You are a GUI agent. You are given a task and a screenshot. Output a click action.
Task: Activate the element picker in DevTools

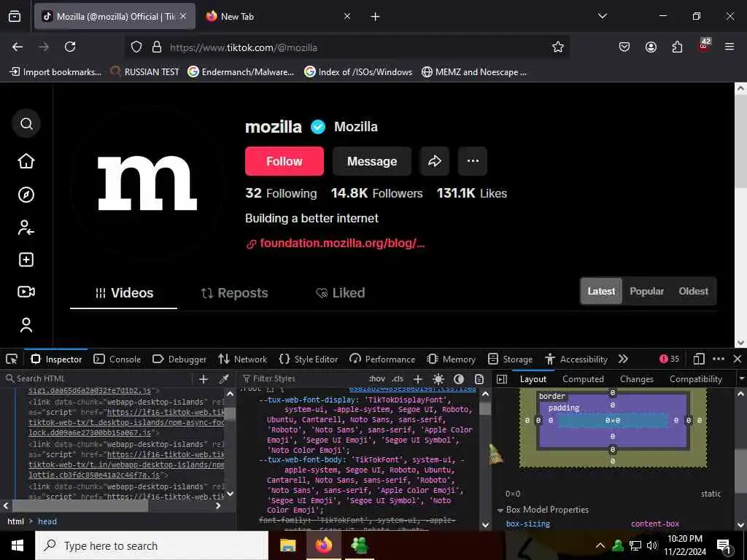point(12,359)
